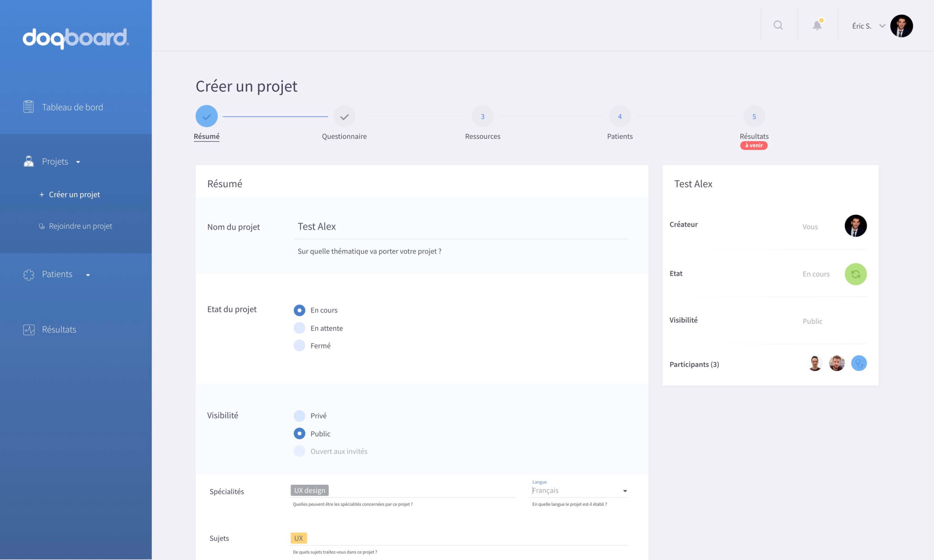Open the notifications bell
The width and height of the screenshot is (934, 560).
(817, 25)
